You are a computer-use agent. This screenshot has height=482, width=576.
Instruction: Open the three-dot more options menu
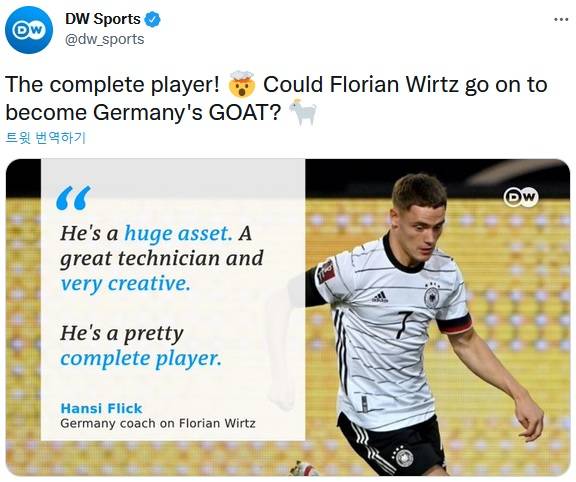pos(561,19)
